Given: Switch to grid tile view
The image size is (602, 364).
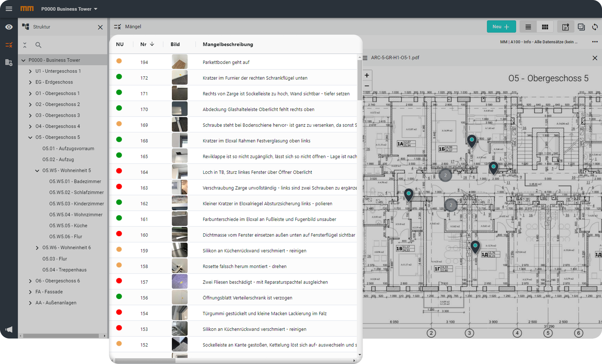Looking at the screenshot, I should pyautogui.click(x=545, y=27).
